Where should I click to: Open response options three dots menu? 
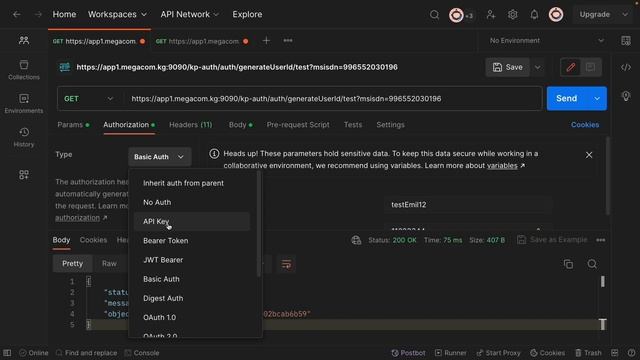coord(600,240)
